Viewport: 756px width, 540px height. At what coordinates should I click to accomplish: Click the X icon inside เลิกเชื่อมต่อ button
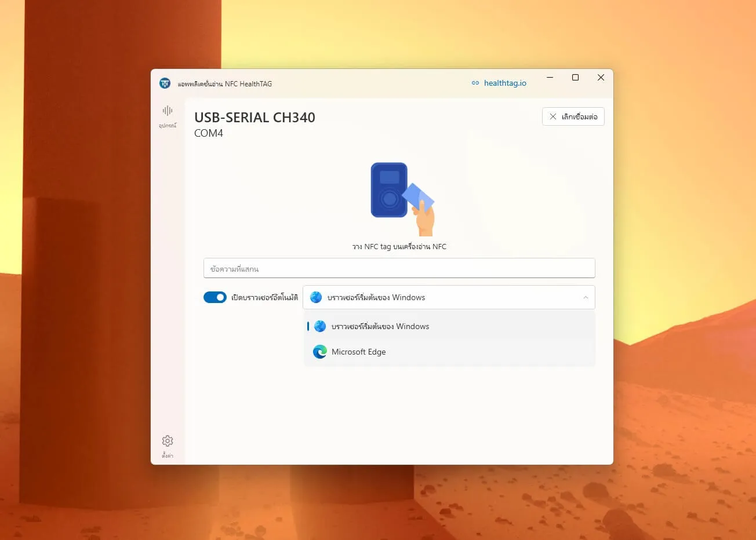pyautogui.click(x=553, y=116)
